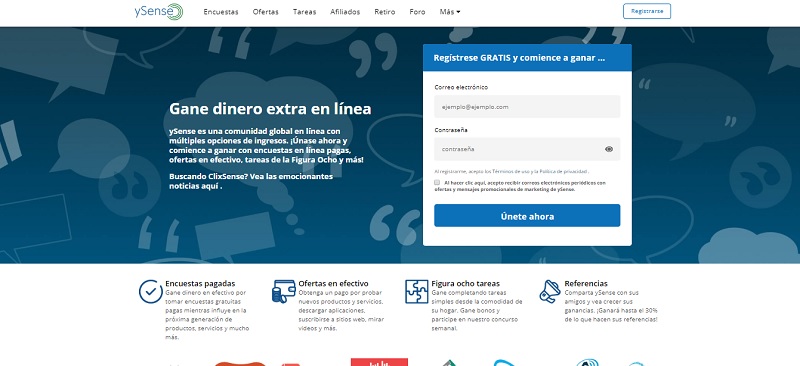Select the Encuestas pagadas heading
The width and height of the screenshot is (800, 366).
coord(200,283)
